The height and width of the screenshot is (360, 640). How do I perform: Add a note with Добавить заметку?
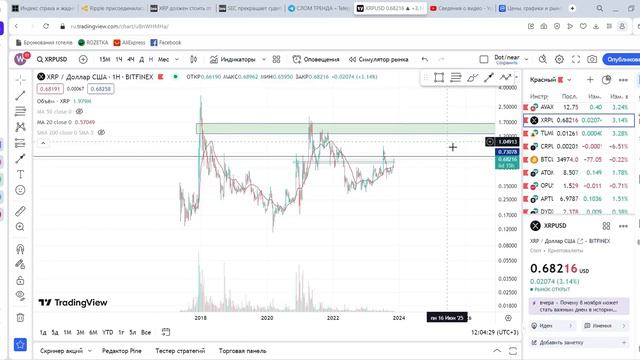click(579, 343)
